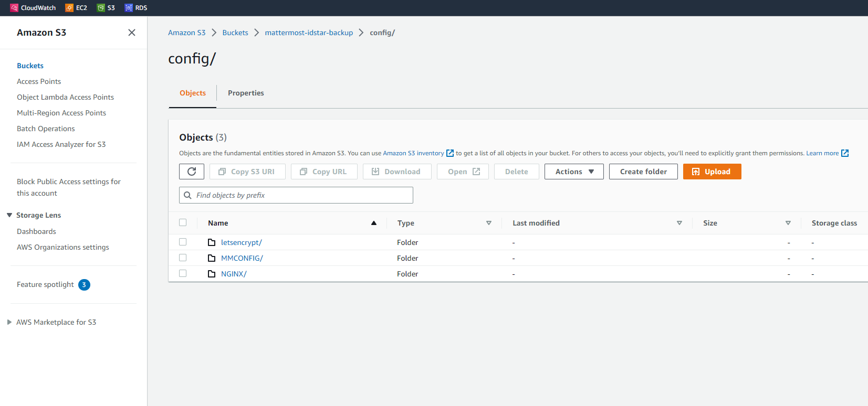The height and width of the screenshot is (406, 868).
Task: Select the letsencrypt/ folder checkbox
Action: click(183, 242)
